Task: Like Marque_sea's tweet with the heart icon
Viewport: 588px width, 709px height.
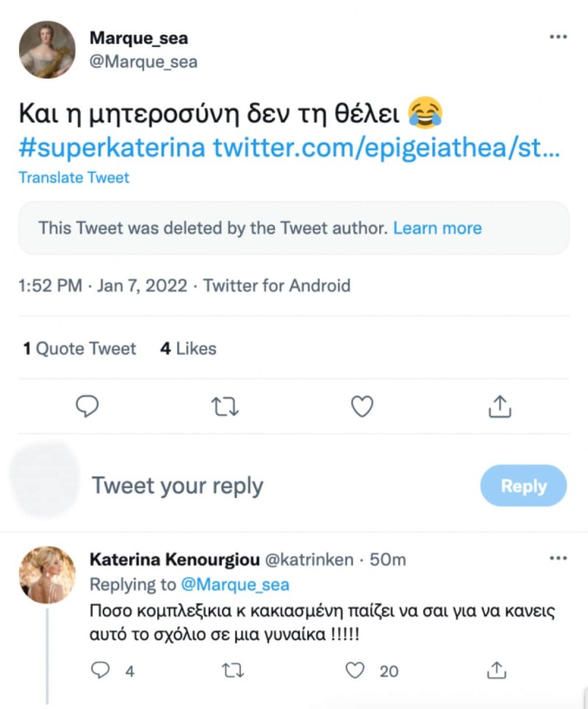Action: coord(362,406)
